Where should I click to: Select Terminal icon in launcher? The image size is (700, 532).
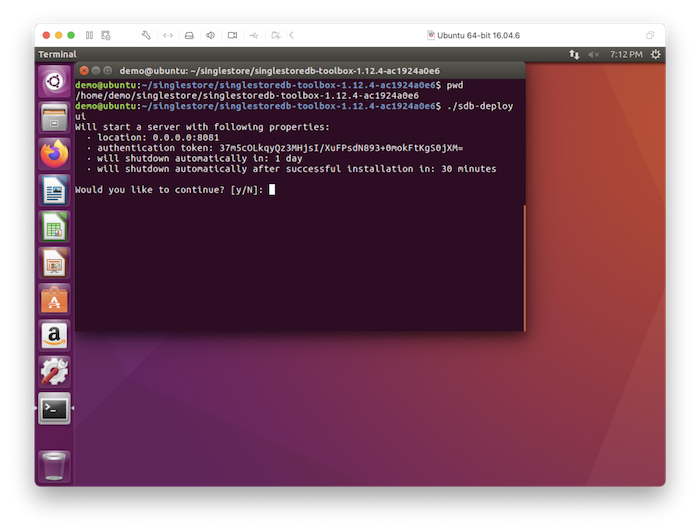click(54, 408)
